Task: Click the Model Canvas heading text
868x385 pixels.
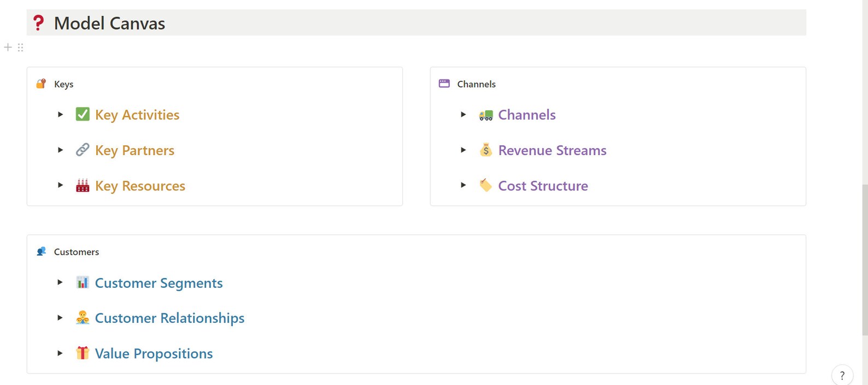Action: click(109, 23)
